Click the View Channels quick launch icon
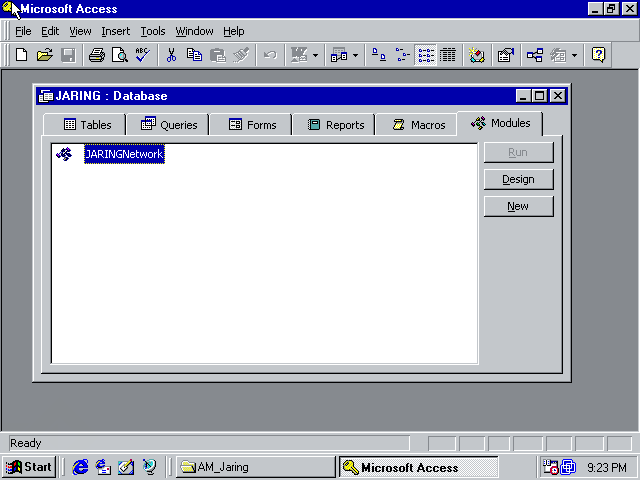Screen dimensions: 640x480 coord(149,467)
